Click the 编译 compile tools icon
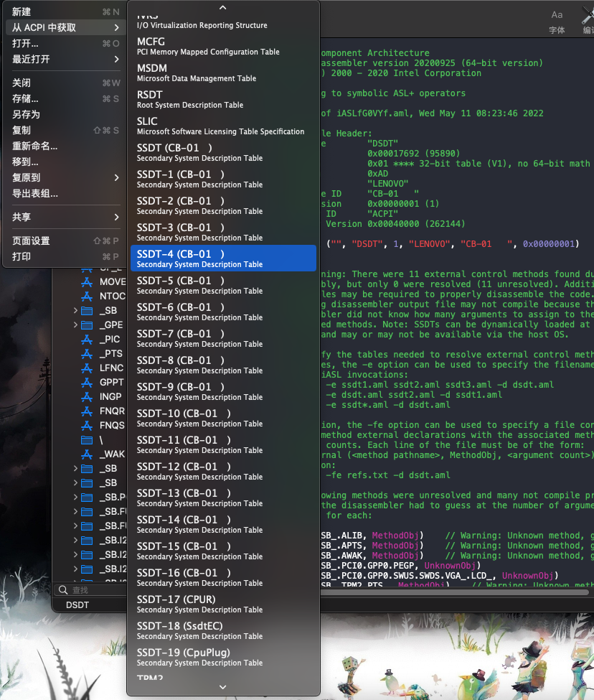This screenshot has height=700, width=594. 588,15
